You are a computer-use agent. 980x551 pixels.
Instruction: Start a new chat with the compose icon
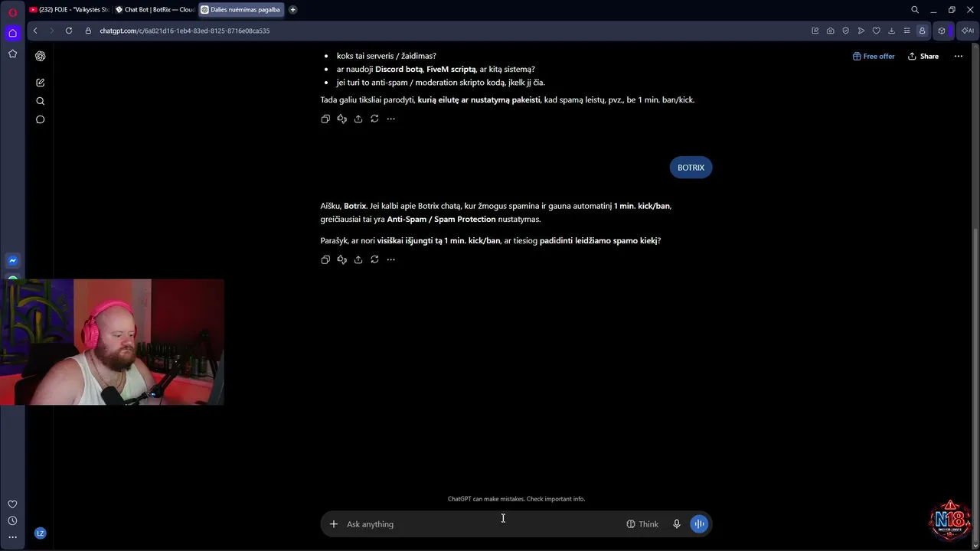point(40,82)
